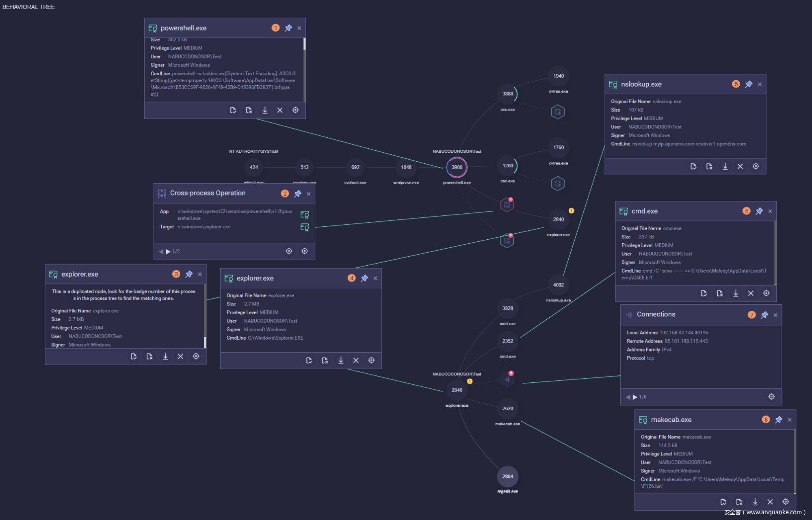Click App file icon in Cross-process Operation
The image size is (812, 520).
(304, 214)
